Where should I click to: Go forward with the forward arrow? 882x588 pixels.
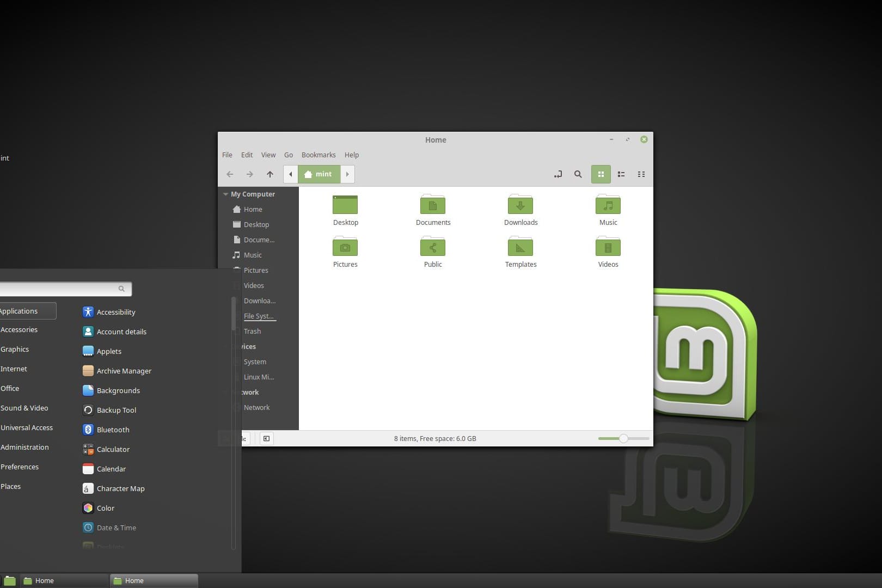(x=250, y=174)
